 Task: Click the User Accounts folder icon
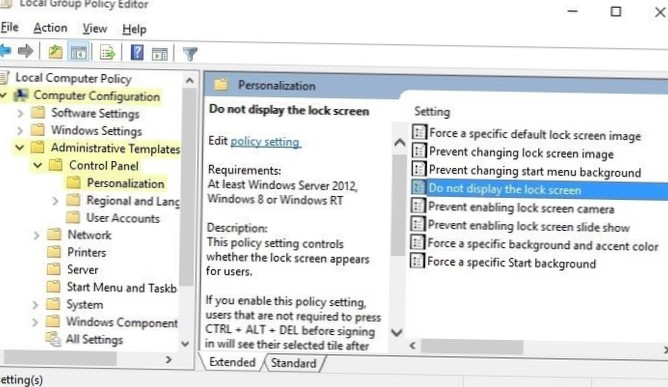point(73,217)
